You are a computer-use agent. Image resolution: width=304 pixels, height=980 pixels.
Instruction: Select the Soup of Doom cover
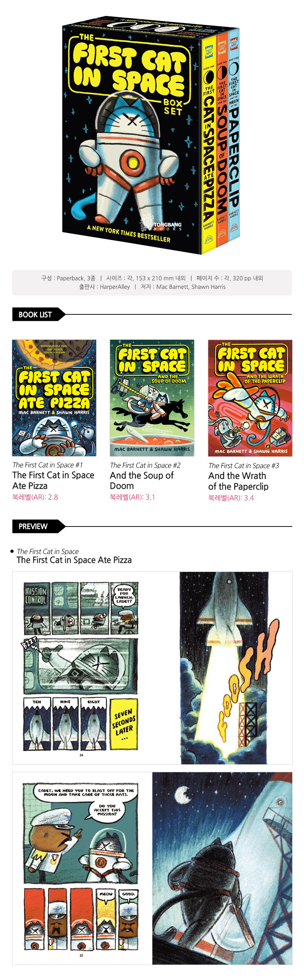click(x=152, y=398)
